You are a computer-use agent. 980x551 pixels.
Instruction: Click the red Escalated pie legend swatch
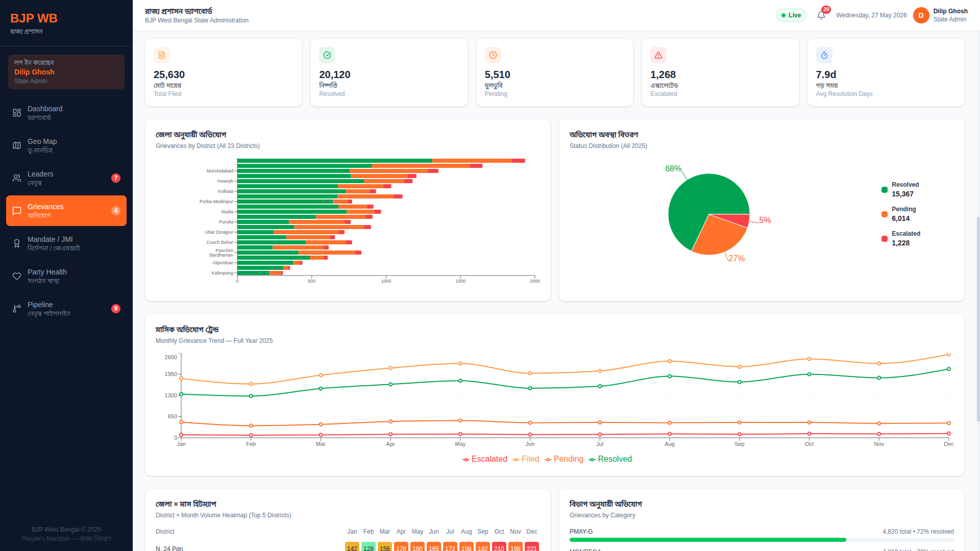click(x=885, y=239)
